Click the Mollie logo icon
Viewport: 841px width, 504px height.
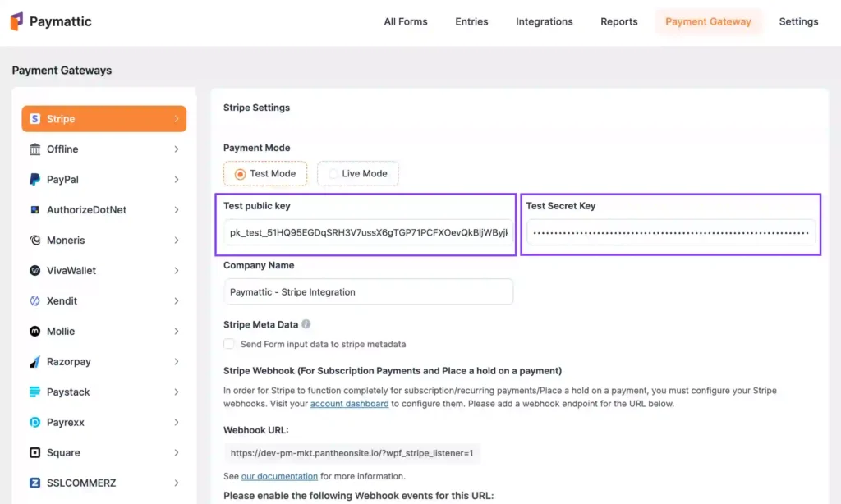pos(34,332)
